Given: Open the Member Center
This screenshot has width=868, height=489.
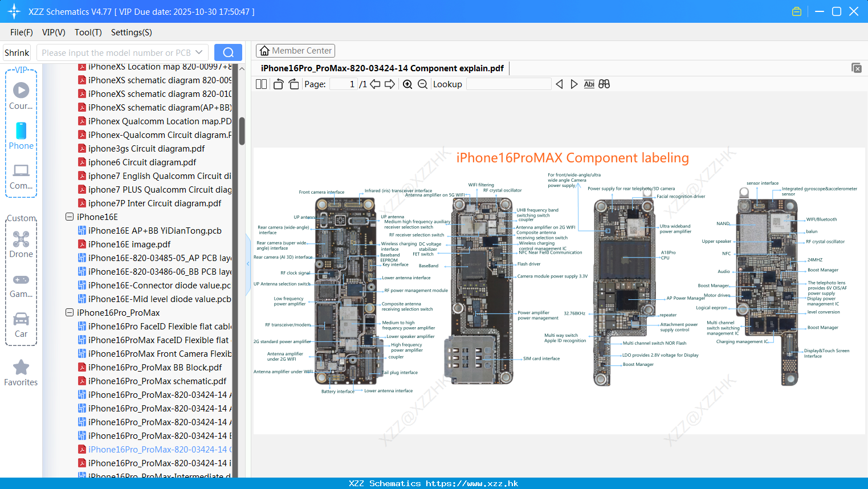Looking at the screenshot, I should coord(295,51).
